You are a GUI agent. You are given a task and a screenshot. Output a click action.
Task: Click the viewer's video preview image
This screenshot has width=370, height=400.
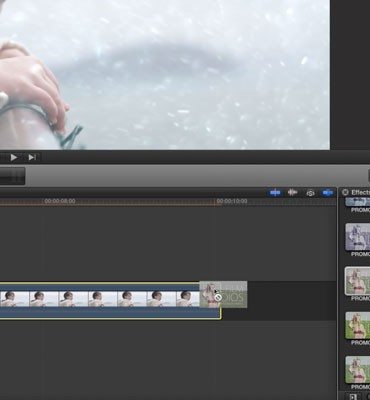[165, 75]
